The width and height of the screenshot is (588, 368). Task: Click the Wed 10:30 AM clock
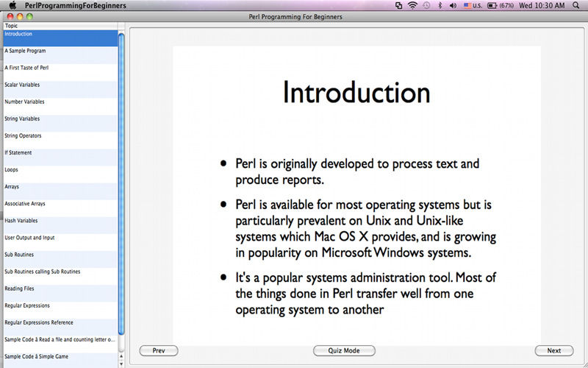click(x=542, y=6)
